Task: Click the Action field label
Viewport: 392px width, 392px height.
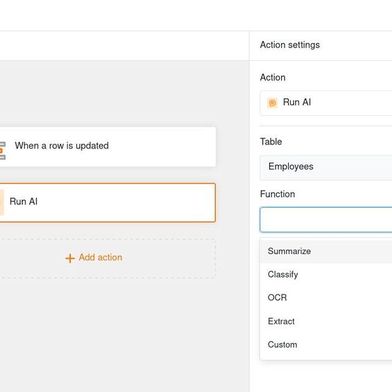Action: [273, 77]
